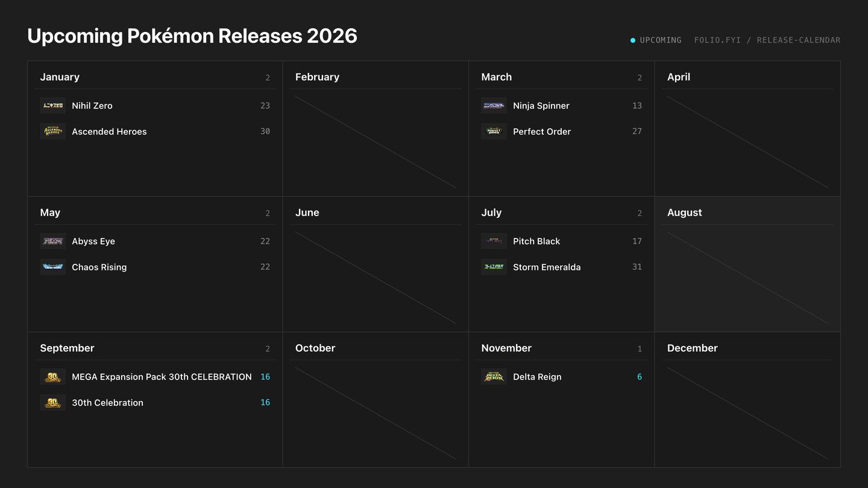The height and width of the screenshot is (488, 868).
Task: Click November's release count 1
Action: pos(640,349)
